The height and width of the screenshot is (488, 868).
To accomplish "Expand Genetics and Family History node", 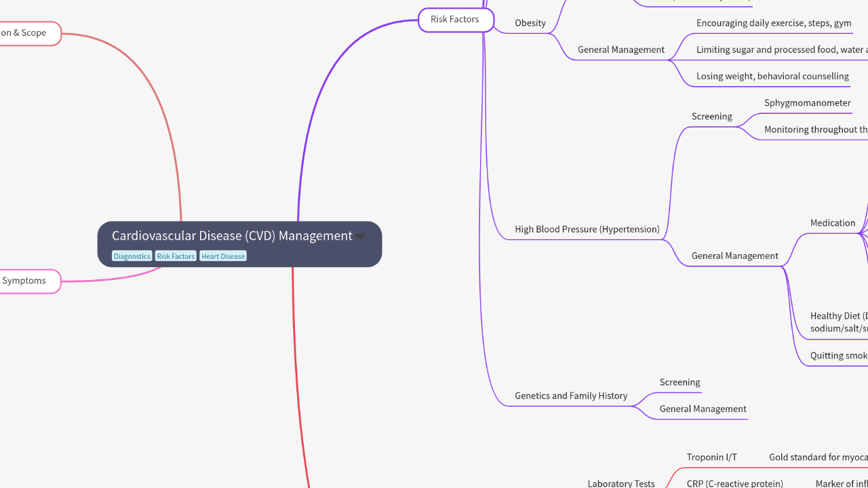I will coord(570,396).
